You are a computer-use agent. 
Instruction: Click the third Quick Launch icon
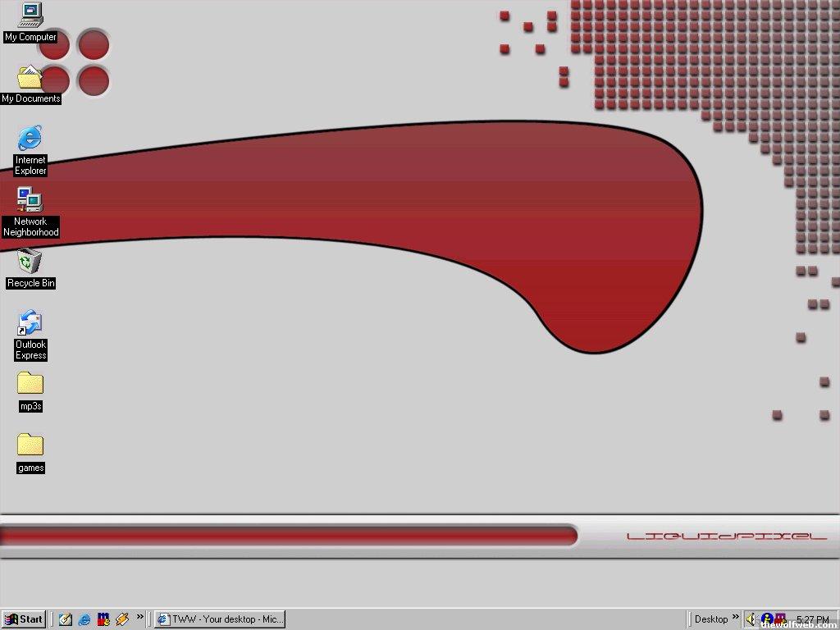click(x=103, y=619)
